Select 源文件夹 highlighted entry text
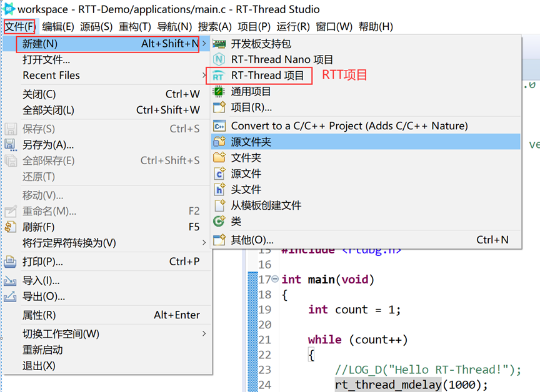The width and height of the screenshot is (540, 392). (251, 142)
